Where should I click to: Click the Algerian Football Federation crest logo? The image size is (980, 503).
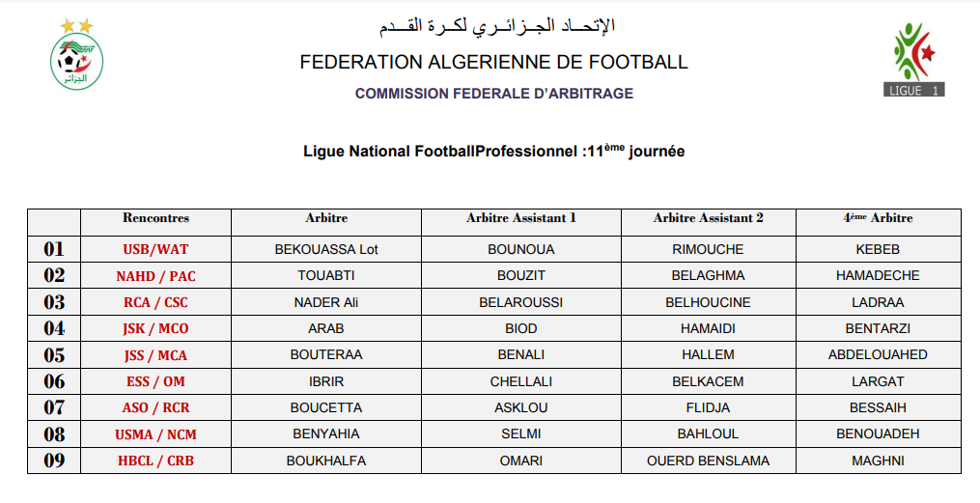coord(77,56)
